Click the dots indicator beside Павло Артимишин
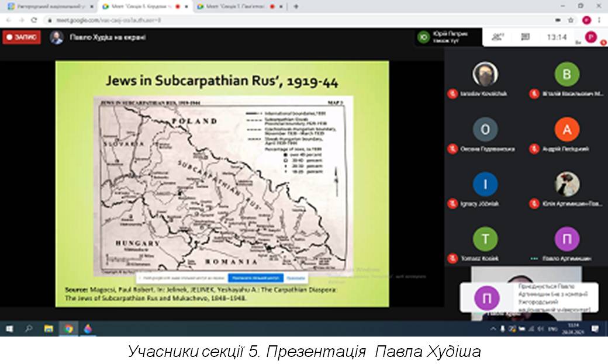Screen dimensions: 608x364 click(534, 259)
